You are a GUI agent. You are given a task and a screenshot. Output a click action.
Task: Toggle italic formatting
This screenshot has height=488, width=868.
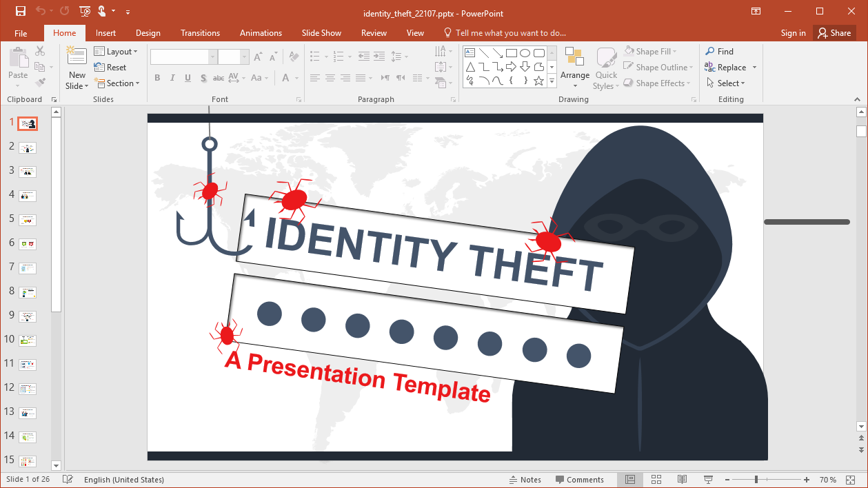click(172, 78)
